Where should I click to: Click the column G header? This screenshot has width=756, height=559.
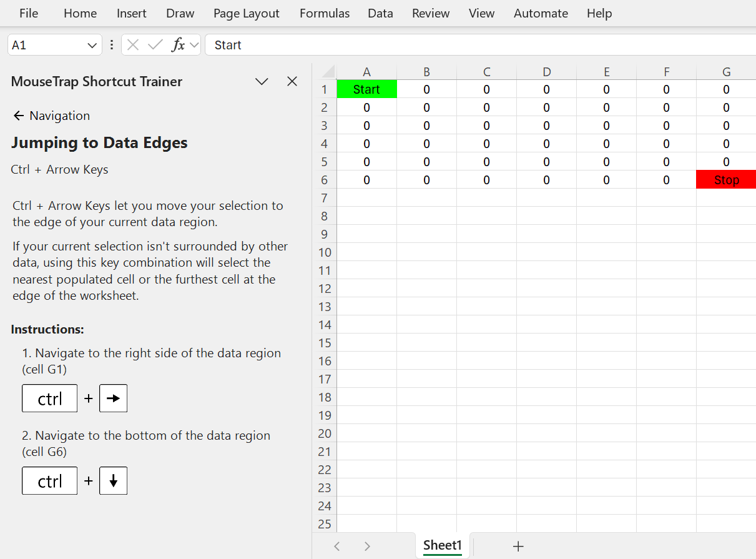point(725,71)
